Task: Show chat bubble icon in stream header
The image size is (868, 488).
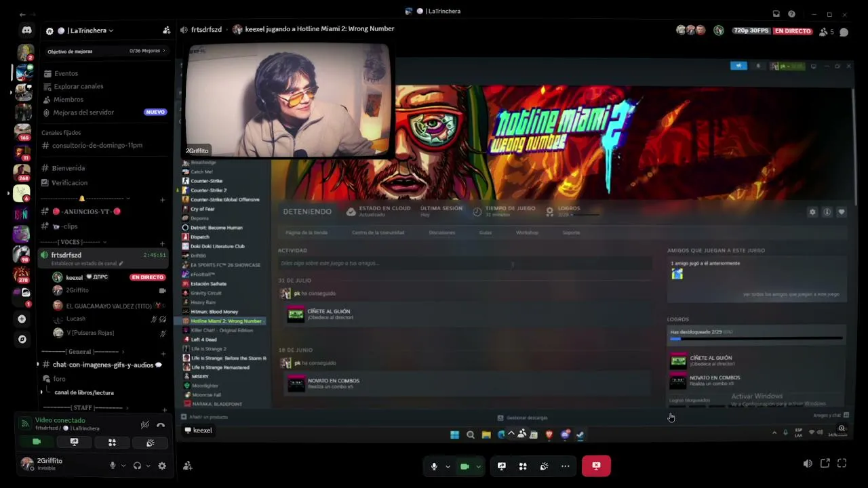Action: click(x=844, y=31)
